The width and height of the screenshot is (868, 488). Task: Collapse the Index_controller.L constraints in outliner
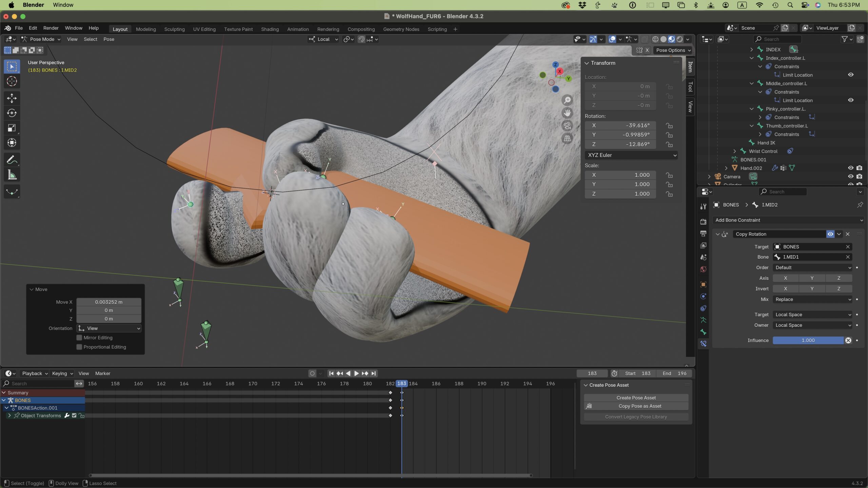(761, 66)
